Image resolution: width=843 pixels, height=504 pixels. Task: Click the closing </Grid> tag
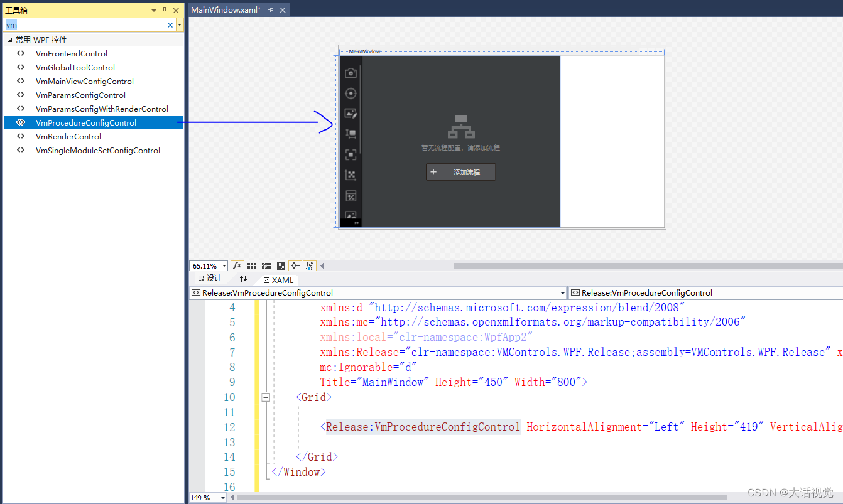[x=317, y=457]
